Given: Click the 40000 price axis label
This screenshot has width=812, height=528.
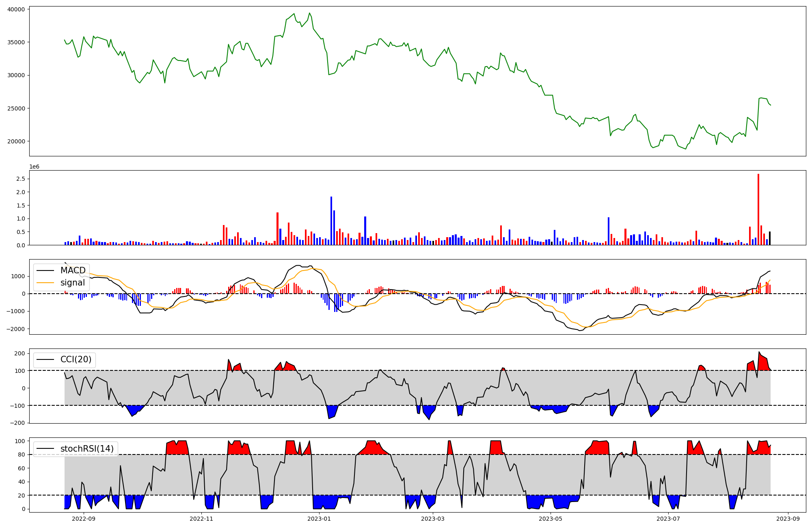Looking at the screenshot, I should pos(16,9).
